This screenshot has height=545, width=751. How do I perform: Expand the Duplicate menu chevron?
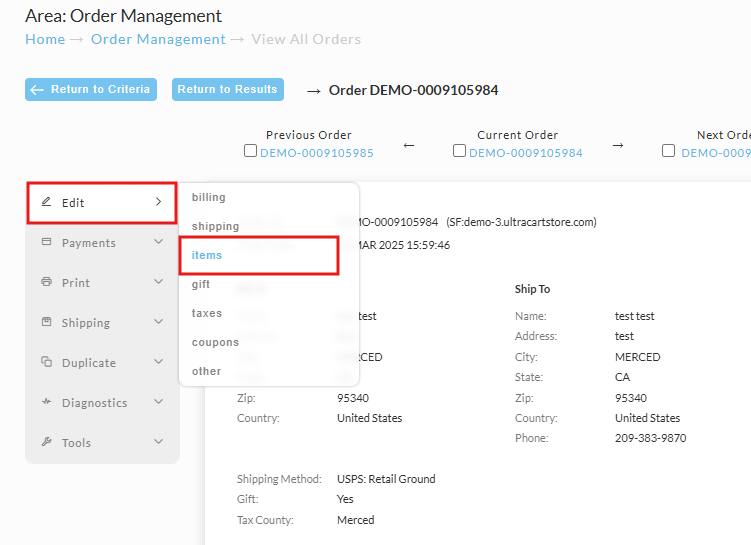[x=159, y=362]
